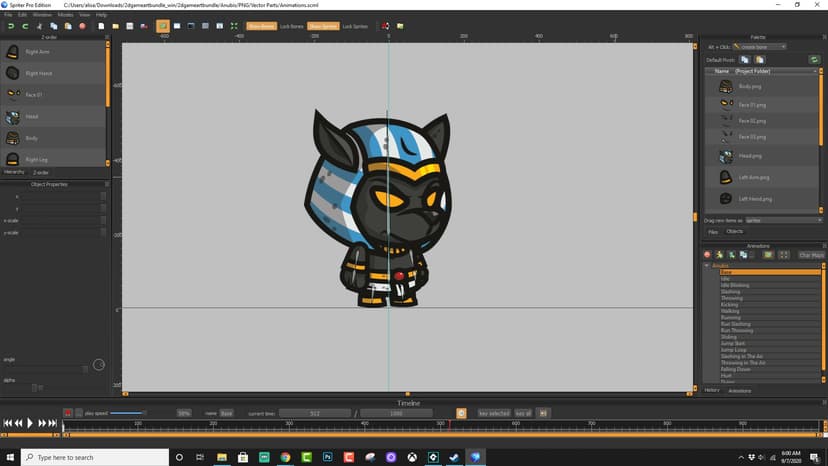Click the green Undo arrow icon

coord(11,26)
